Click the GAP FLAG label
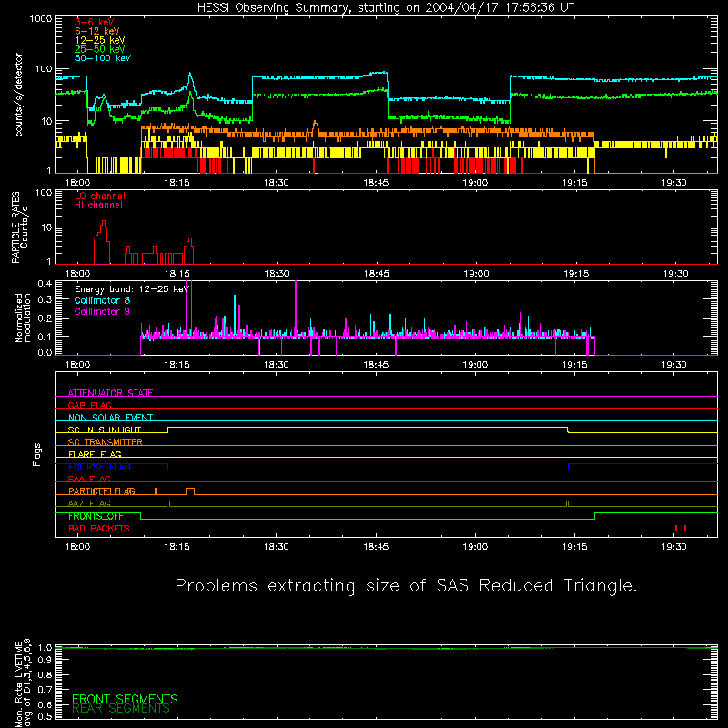 tap(89, 405)
